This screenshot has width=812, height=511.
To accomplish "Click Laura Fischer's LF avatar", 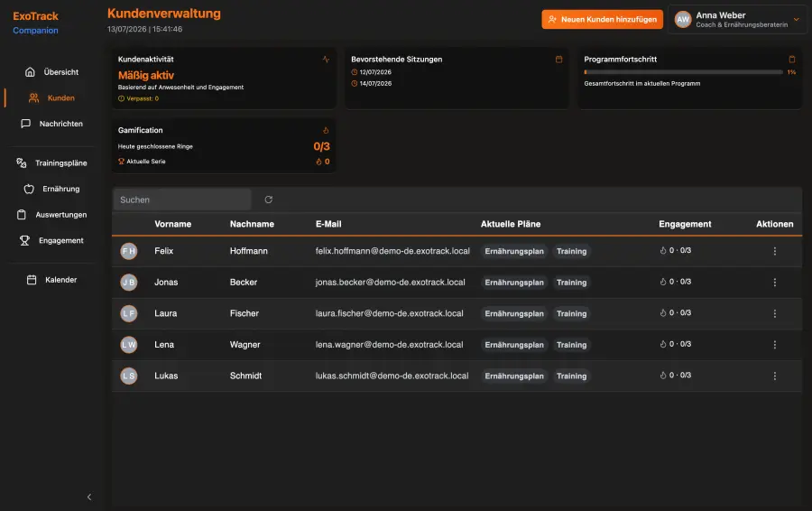I will coord(129,313).
